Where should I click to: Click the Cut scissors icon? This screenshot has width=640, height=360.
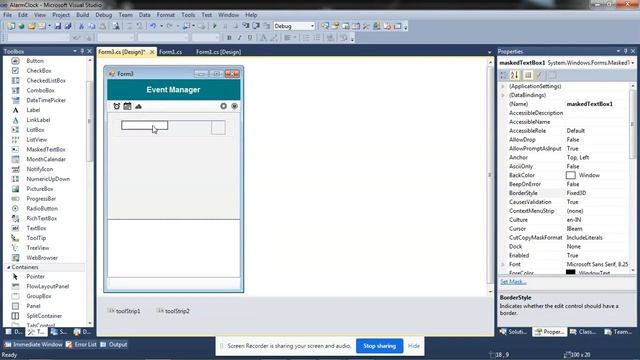click(x=81, y=26)
